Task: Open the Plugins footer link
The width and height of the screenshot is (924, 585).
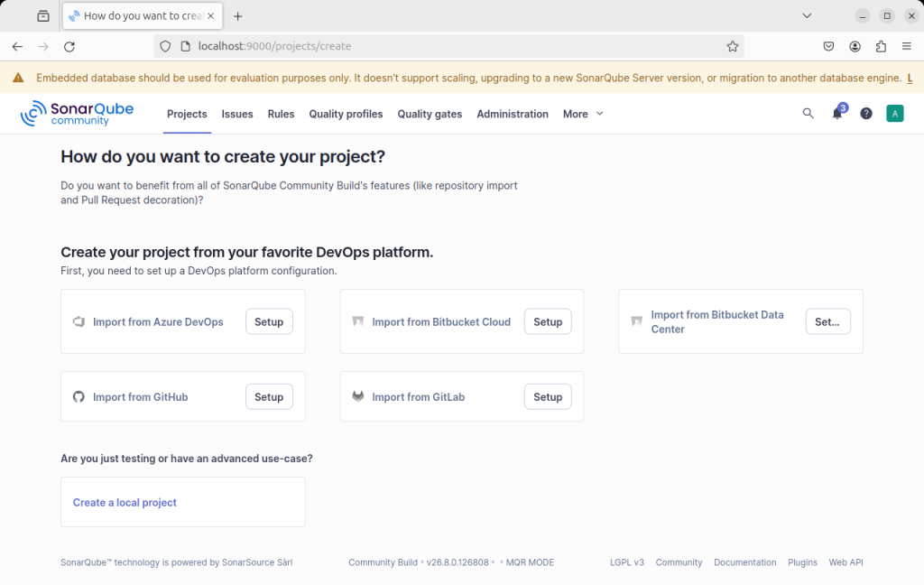Action: [802, 562]
